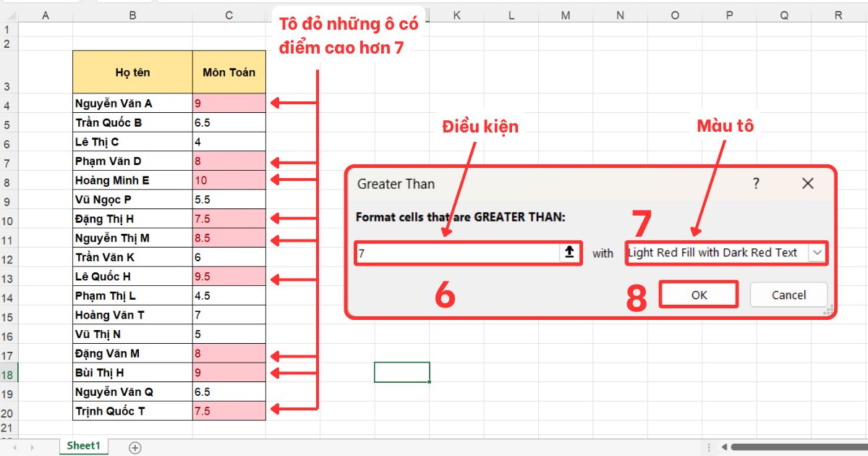Click the Môn Toán header cell

coord(229,72)
